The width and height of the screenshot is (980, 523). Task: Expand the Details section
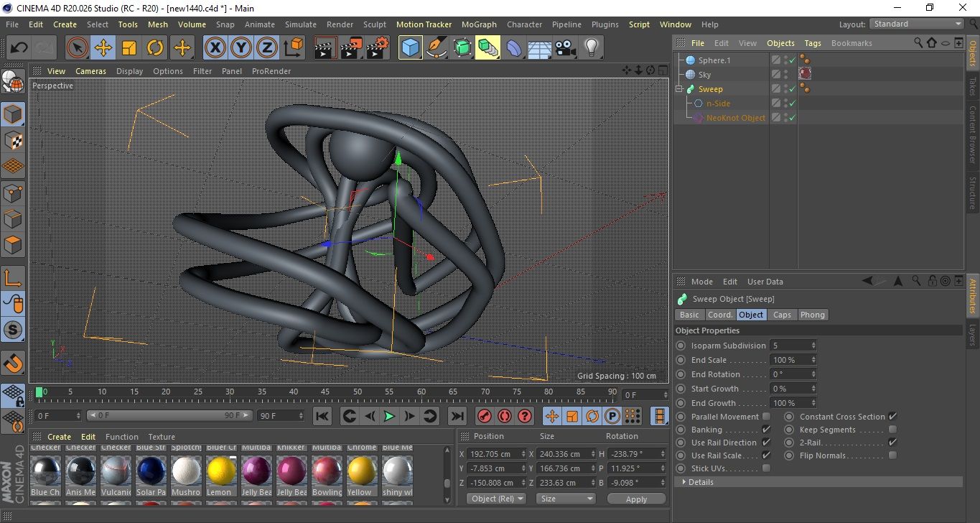(x=700, y=482)
